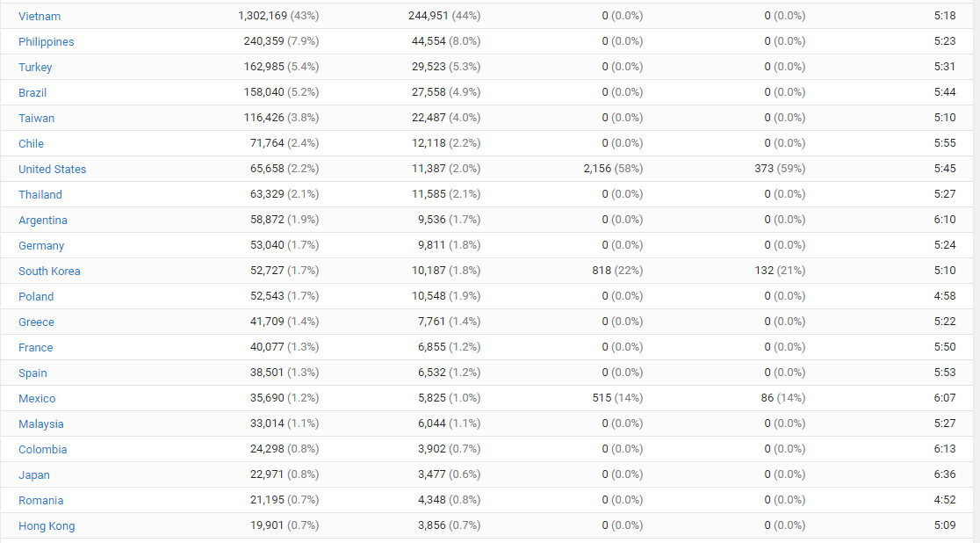Open the Hong Kong link
This screenshot has width=980, height=543.
pos(47,525)
